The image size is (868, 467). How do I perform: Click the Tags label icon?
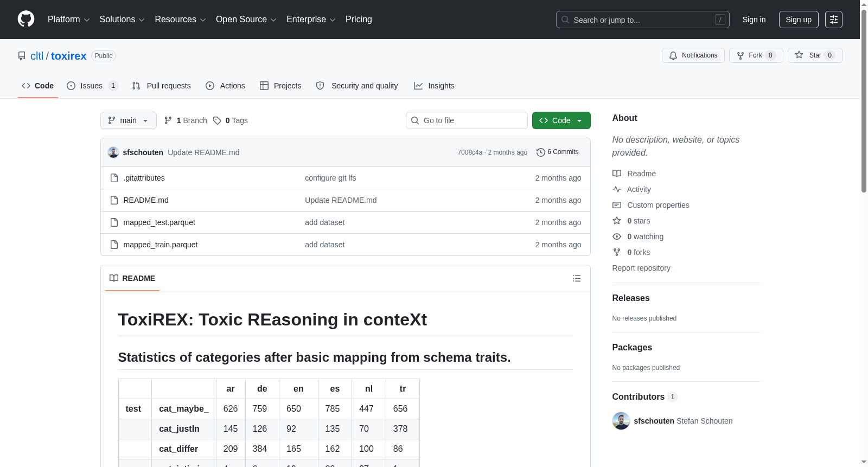(x=217, y=120)
